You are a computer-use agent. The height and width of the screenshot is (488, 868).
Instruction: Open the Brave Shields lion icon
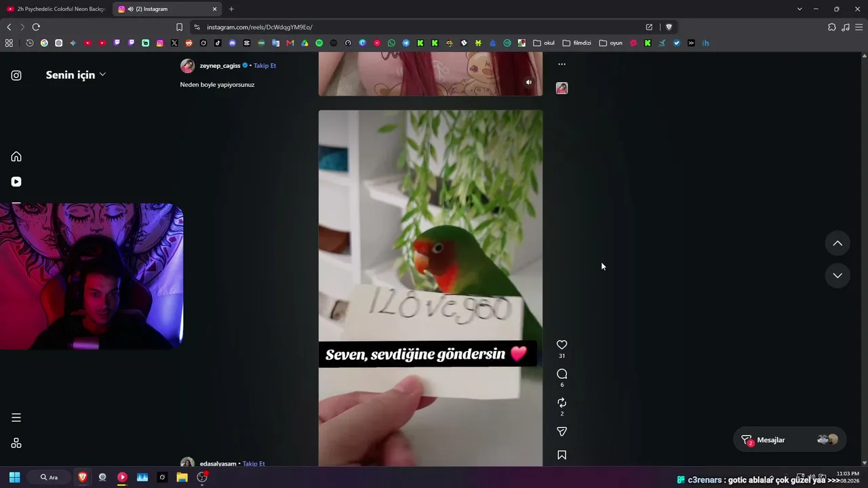[669, 27]
